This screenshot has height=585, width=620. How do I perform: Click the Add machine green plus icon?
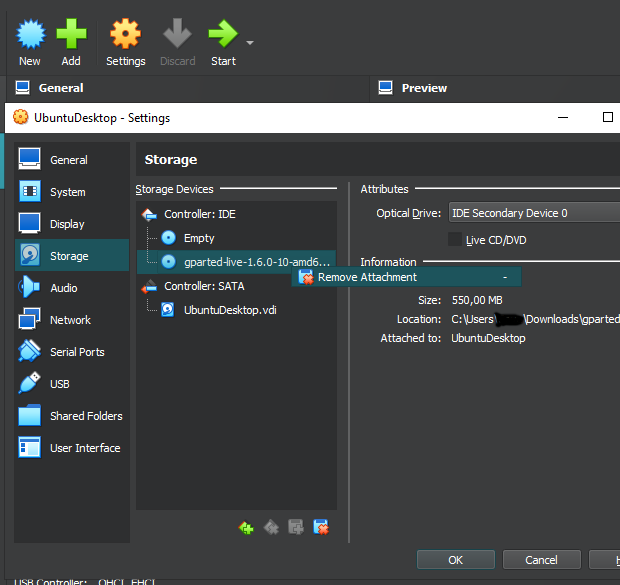coord(71,34)
